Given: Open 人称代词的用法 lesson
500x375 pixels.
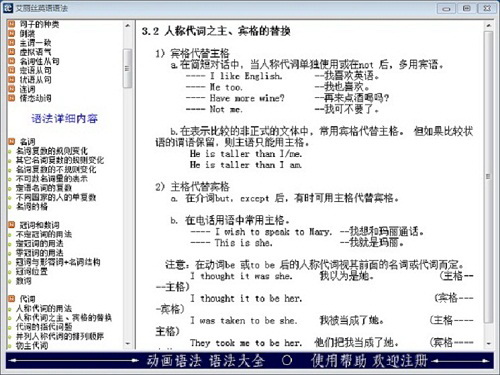Looking at the screenshot, I should coord(44,308).
